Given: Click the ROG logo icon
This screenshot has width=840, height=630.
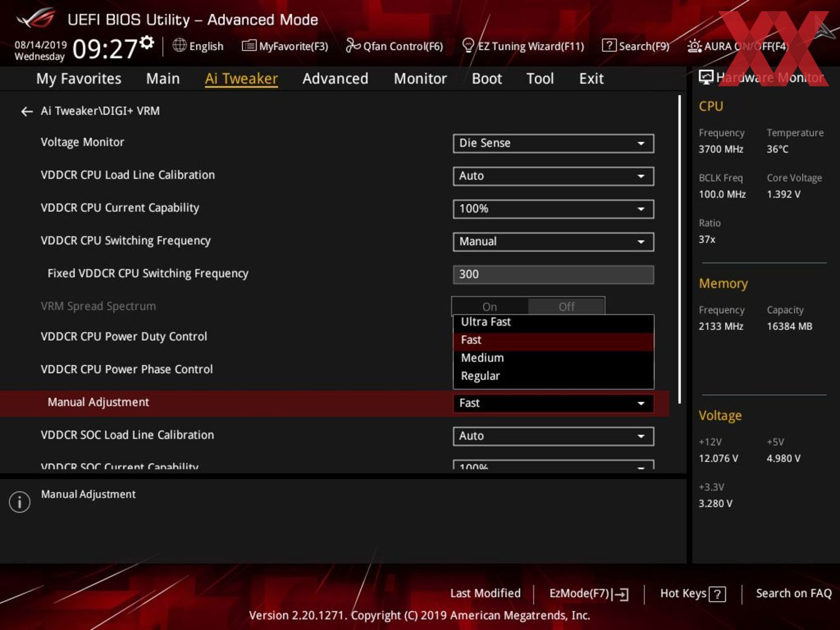Looking at the screenshot, I should (x=36, y=19).
